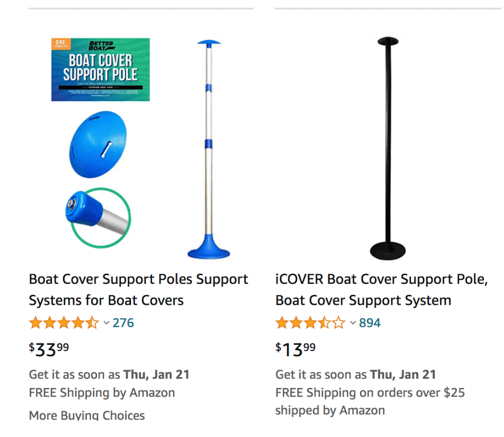The height and width of the screenshot is (437, 504).
Task: Open the black iCOVER support pole image
Action: (x=388, y=149)
